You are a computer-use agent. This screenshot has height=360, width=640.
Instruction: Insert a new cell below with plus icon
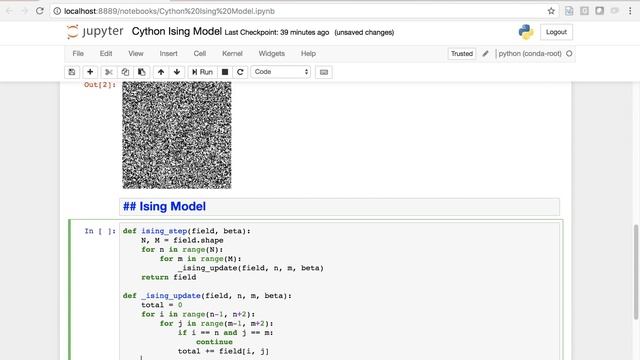[90, 72]
